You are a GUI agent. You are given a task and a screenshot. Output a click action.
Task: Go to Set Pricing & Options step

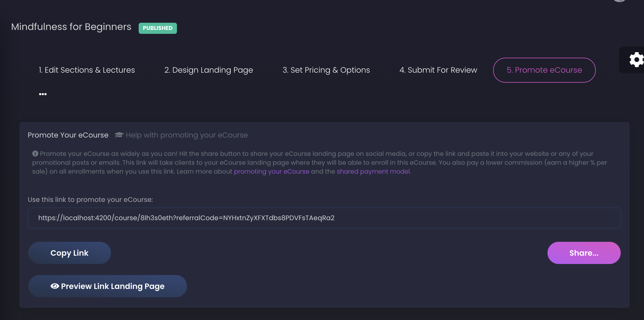pos(326,70)
